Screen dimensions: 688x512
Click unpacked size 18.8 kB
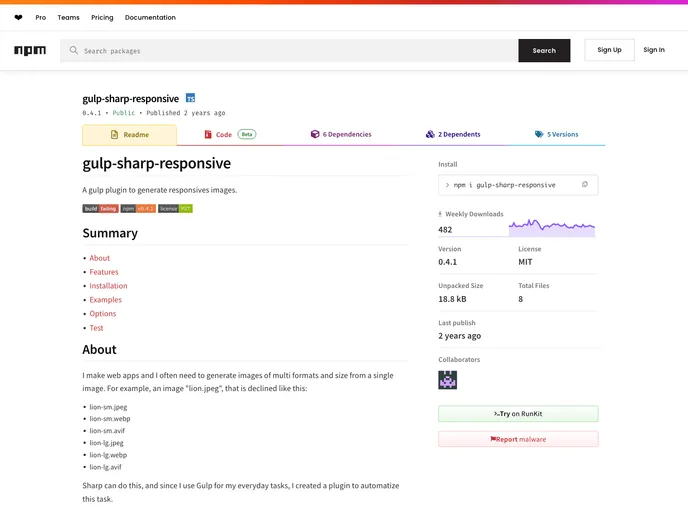452,299
